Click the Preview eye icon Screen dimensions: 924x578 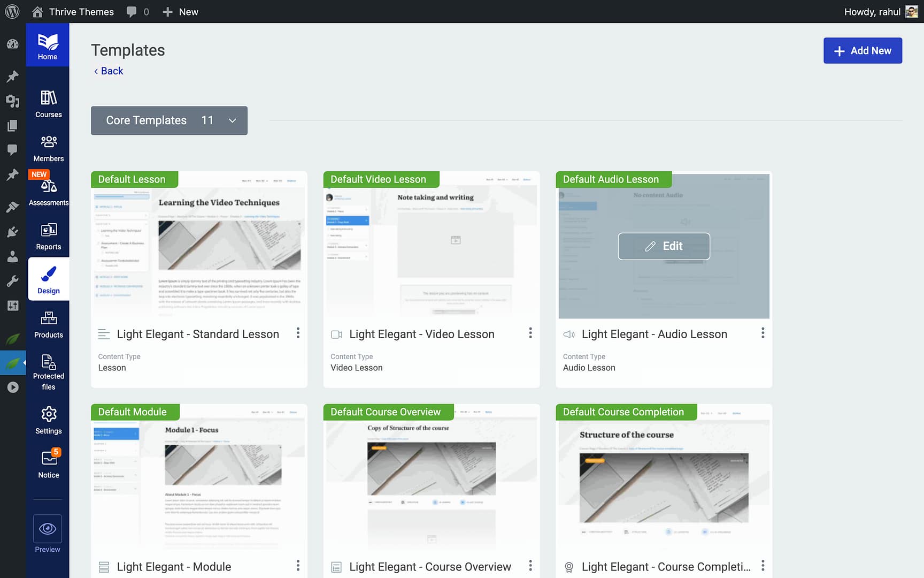(48, 529)
